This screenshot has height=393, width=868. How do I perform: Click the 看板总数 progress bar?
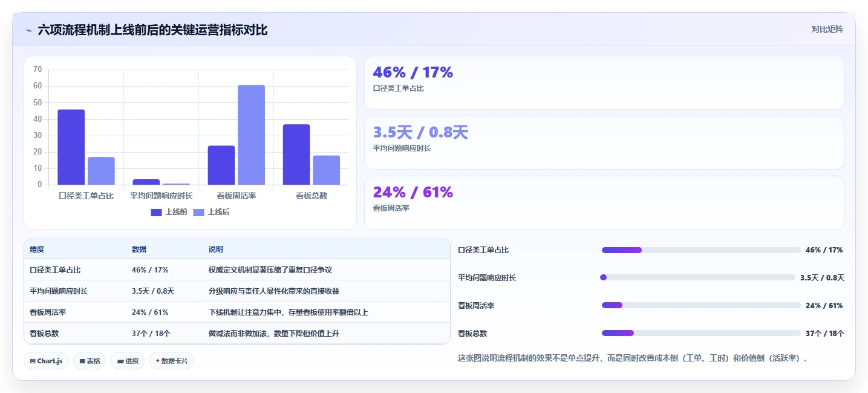pyautogui.click(x=701, y=333)
